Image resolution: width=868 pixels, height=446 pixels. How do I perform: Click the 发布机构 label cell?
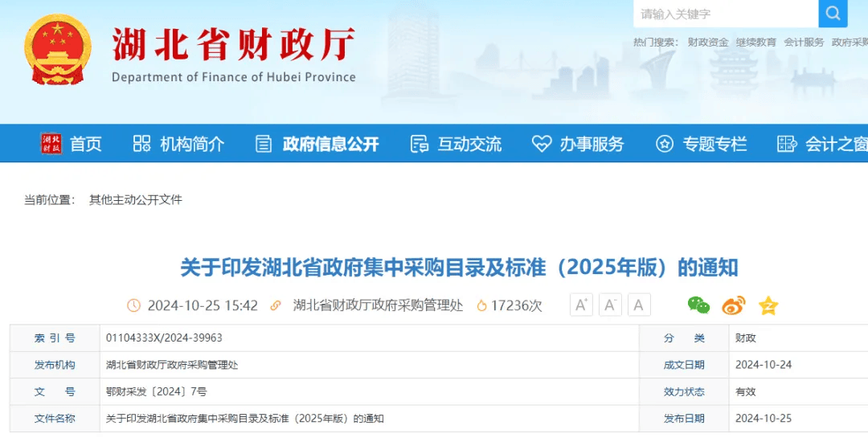tap(55, 365)
